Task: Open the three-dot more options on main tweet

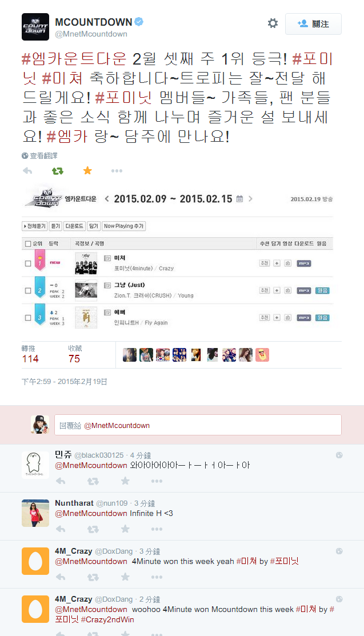Action: [117, 171]
